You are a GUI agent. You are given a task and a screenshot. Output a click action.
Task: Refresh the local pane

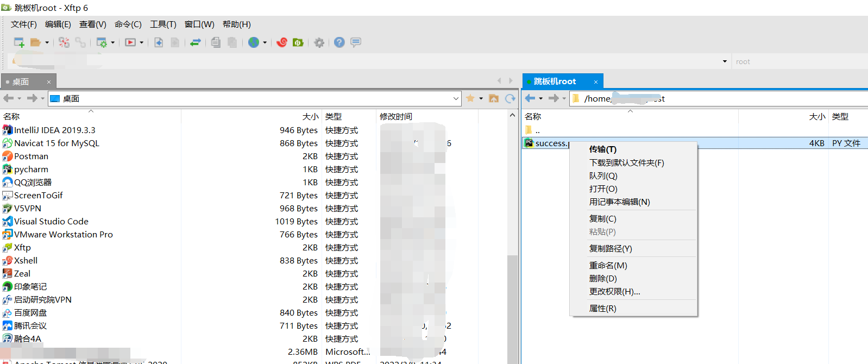tap(510, 98)
